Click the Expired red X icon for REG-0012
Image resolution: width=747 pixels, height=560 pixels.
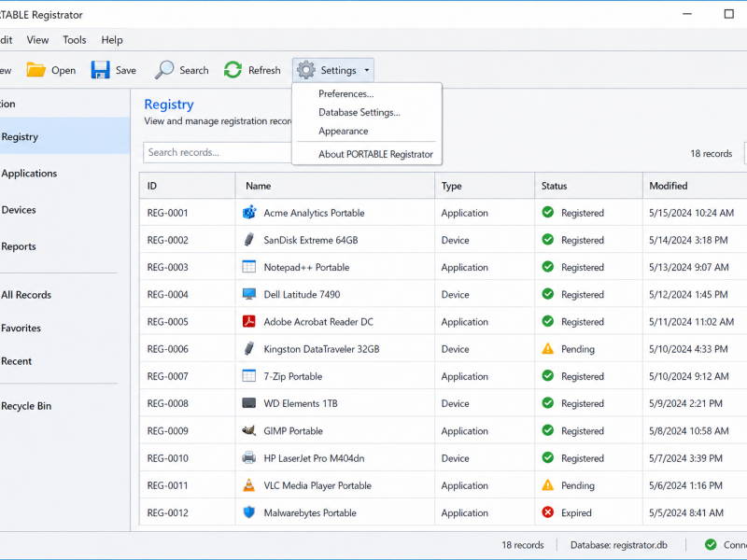[548, 512]
